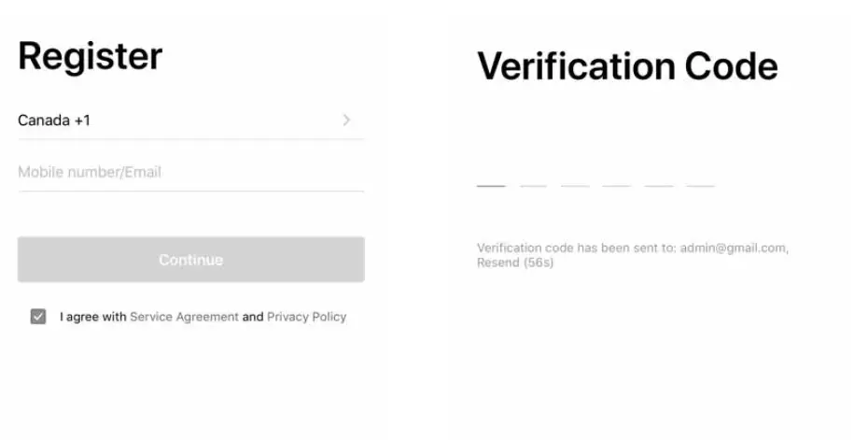
Task: Focus the Mobile number/Email field
Action: point(190,172)
